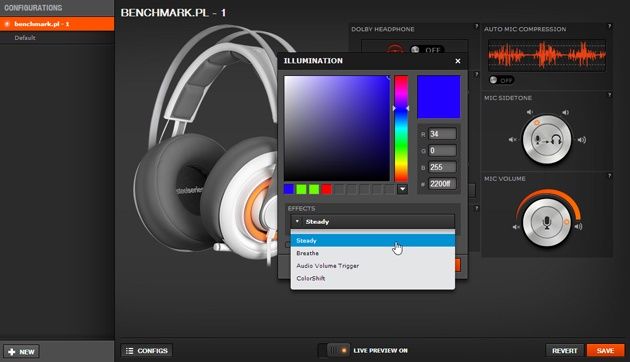This screenshot has width=630, height=362.
Task: Click the Mic Volume mute speaker icon
Action: click(x=516, y=227)
